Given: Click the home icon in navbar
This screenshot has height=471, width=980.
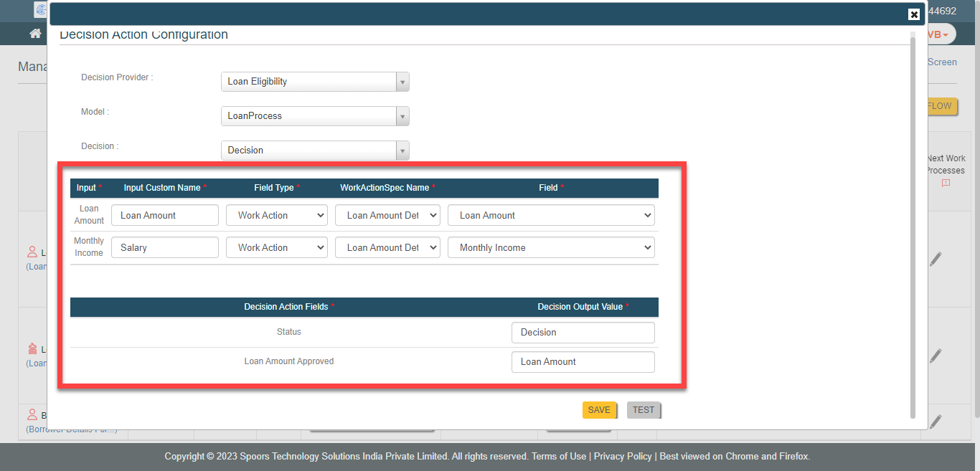Looking at the screenshot, I should pyautogui.click(x=35, y=34).
